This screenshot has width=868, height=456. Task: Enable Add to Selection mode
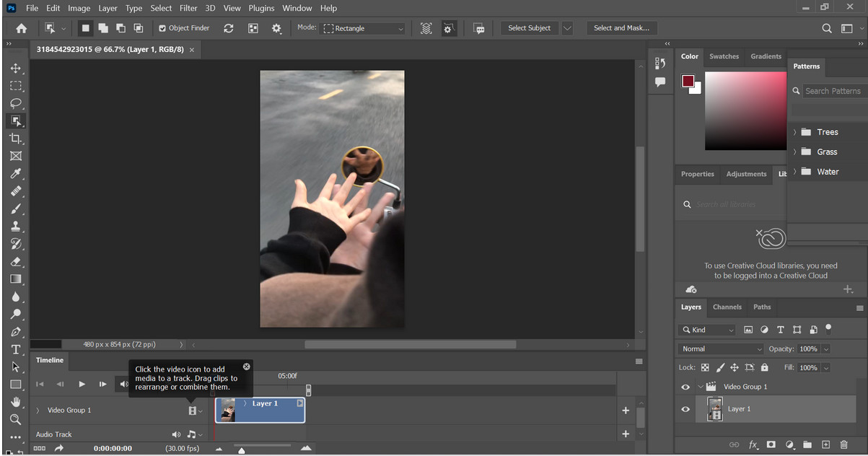point(102,28)
